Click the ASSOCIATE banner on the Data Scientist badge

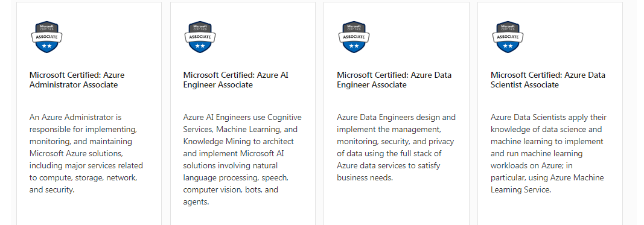coord(508,37)
